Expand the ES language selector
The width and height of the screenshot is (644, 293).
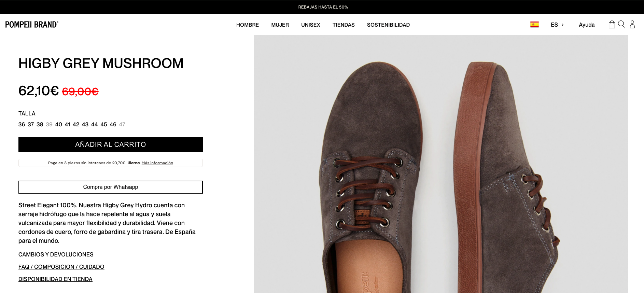coord(557,25)
